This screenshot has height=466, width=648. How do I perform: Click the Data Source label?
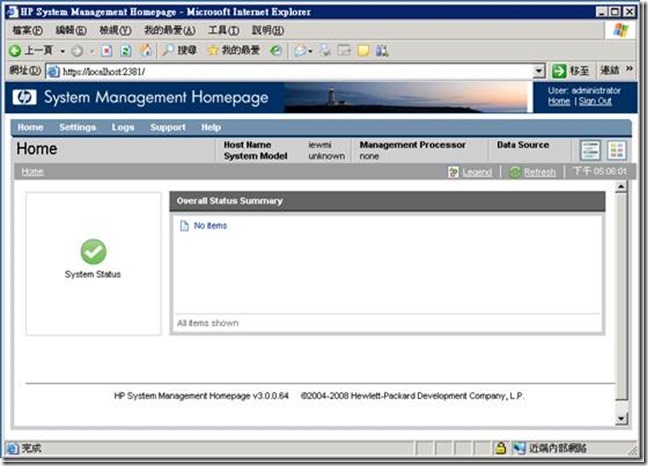tap(523, 145)
